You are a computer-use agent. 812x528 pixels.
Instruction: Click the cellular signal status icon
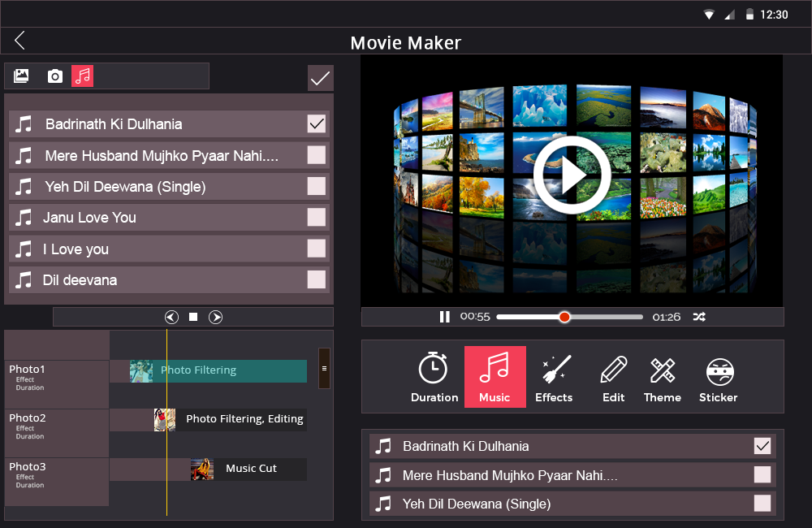tap(730, 15)
